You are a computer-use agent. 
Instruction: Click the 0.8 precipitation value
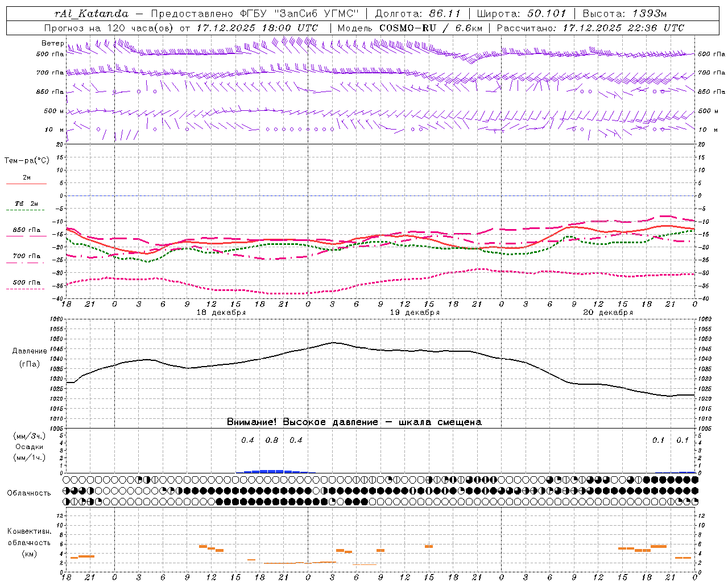272,440
